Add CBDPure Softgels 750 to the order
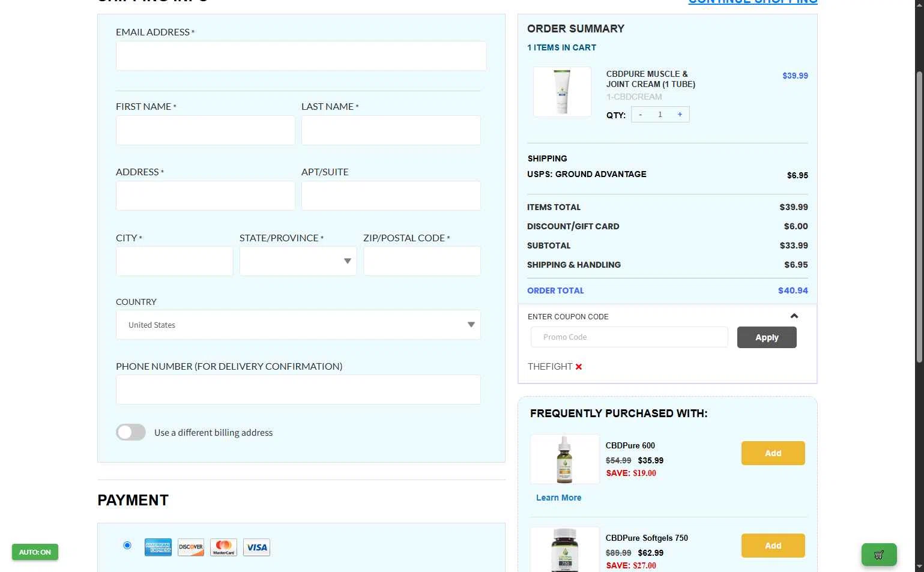 [x=773, y=546]
